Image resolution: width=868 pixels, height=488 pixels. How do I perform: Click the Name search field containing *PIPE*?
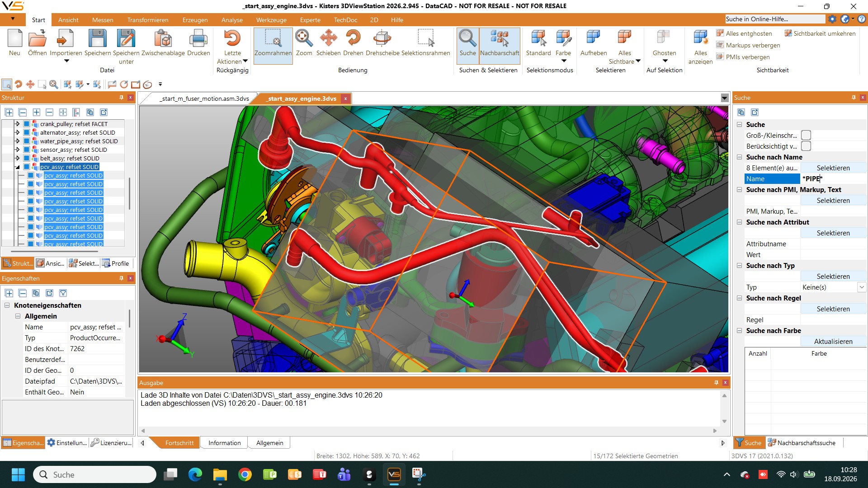click(833, 179)
